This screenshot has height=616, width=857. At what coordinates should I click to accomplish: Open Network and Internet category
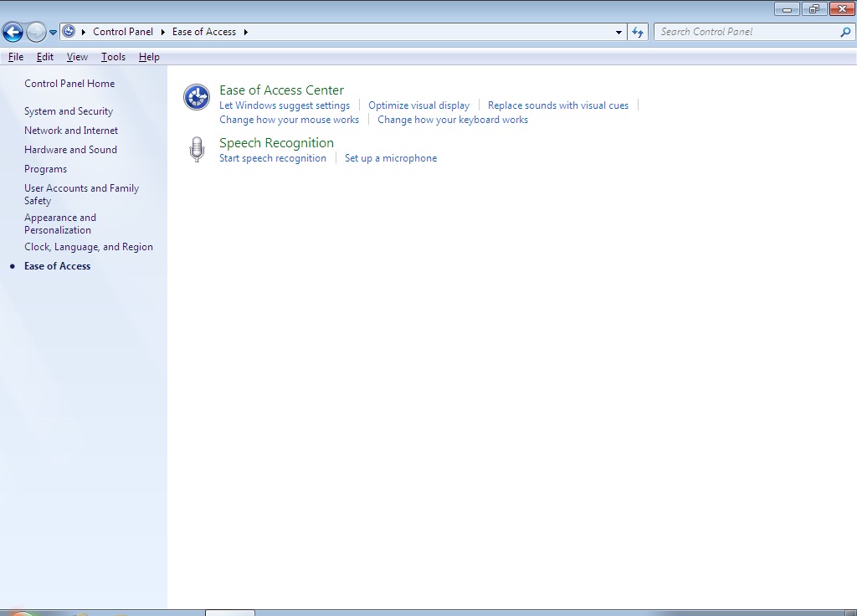click(71, 131)
